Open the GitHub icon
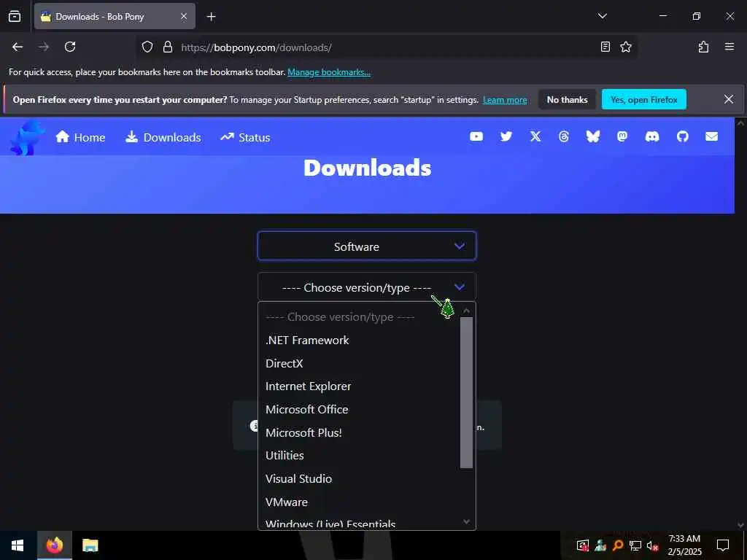747x560 pixels. (x=682, y=136)
